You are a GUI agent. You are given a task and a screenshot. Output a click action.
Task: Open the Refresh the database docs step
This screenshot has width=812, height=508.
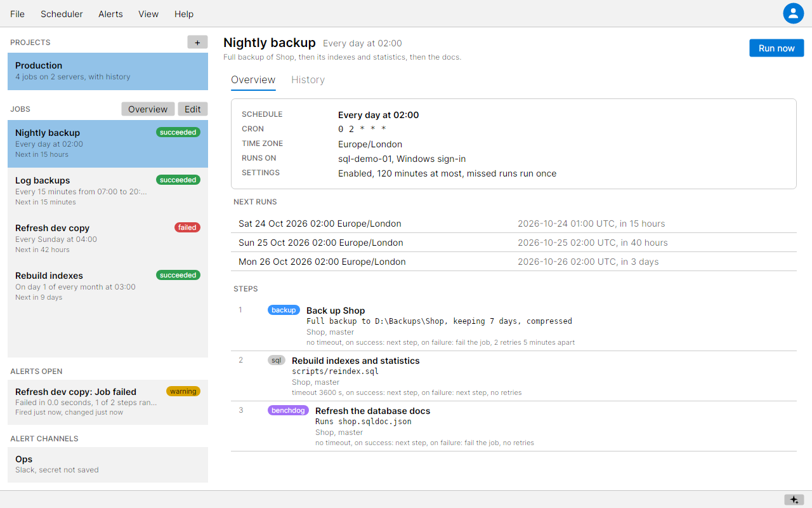(x=514, y=427)
